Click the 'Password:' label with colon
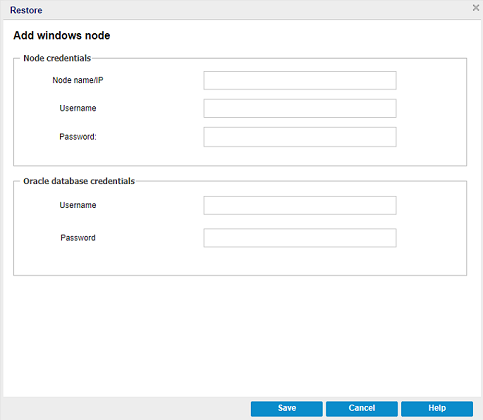Image resolution: width=483 pixels, height=420 pixels. tap(78, 137)
